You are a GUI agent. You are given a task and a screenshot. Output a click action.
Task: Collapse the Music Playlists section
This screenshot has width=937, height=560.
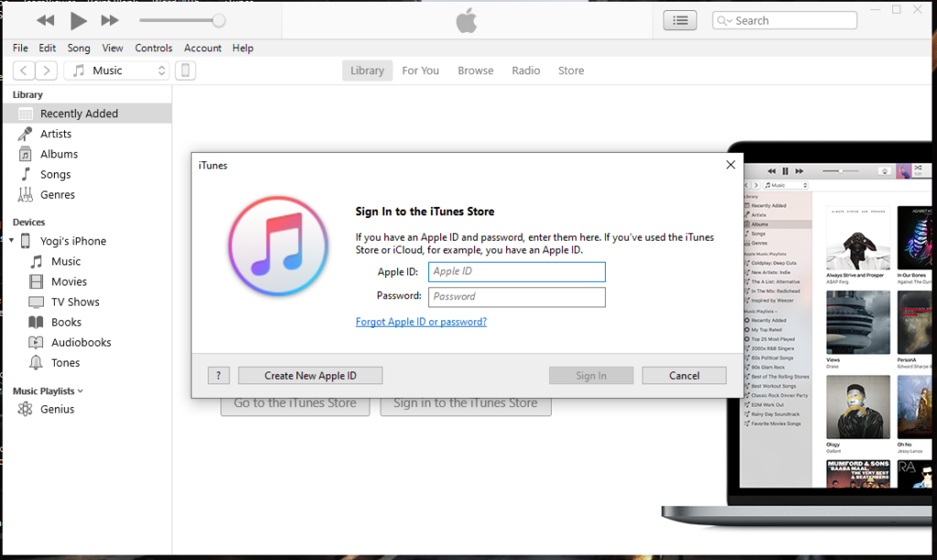click(80, 392)
